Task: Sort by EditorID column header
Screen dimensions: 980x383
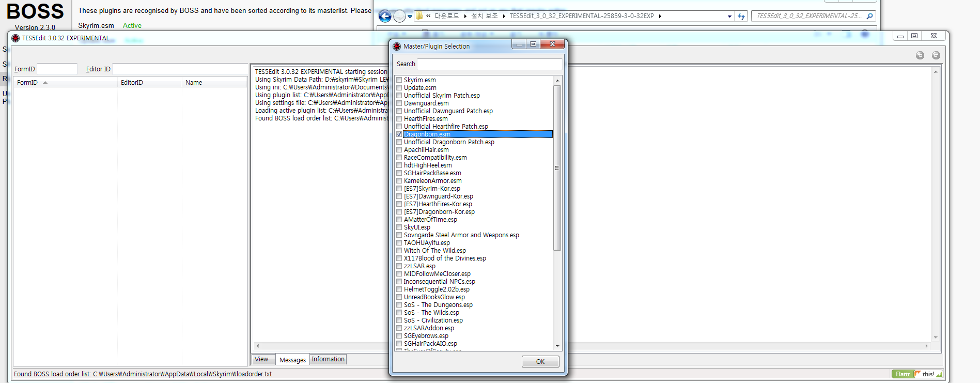Action: point(150,83)
